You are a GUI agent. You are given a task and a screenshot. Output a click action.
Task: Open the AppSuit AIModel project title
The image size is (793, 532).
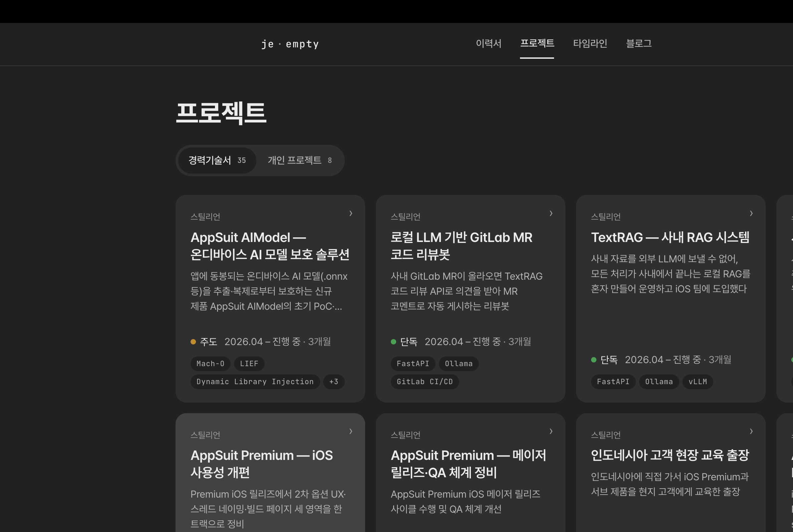pos(270,246)
